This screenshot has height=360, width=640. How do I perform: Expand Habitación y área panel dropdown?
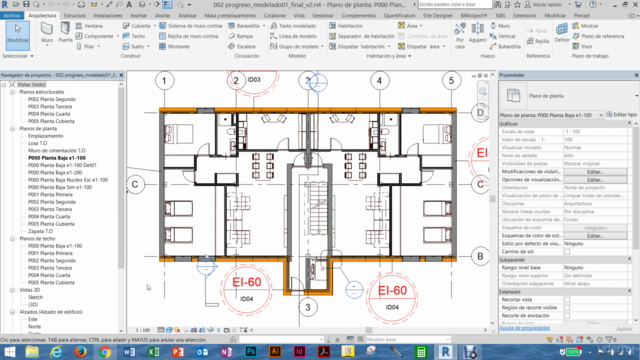point(389,56)
